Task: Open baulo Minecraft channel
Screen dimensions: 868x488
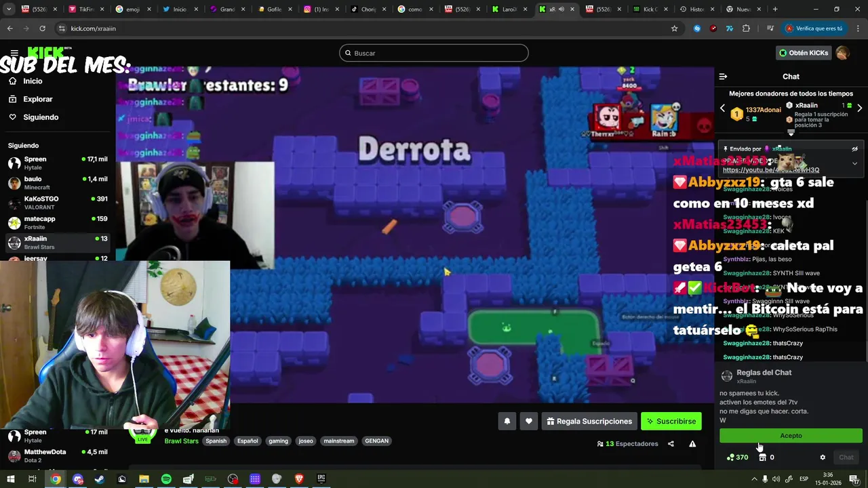Action: click(x=58, y=183)
